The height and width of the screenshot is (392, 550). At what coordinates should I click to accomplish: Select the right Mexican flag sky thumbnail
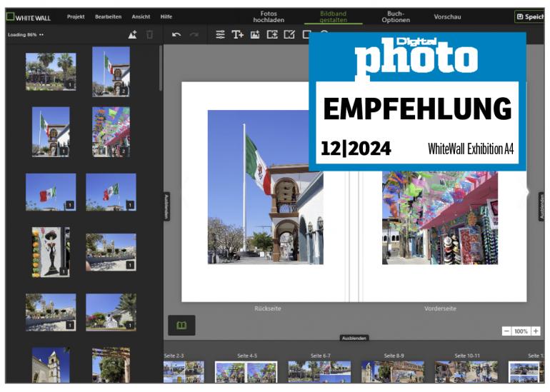pyautogui.click(x=111, y=192)
